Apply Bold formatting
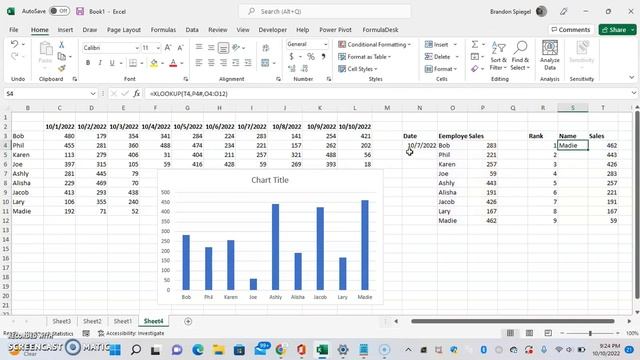640x360 pixels. click(x=88, y=63)
